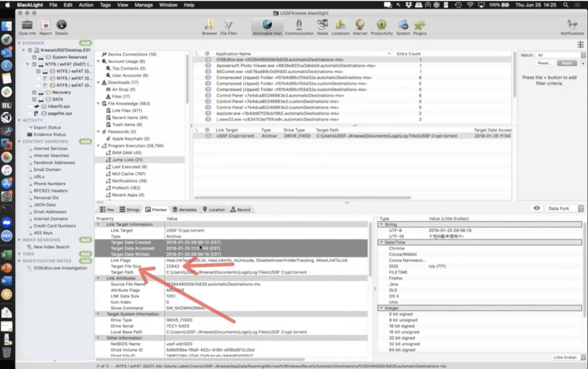
Task: Collapse the File Knowledge category
Action: point(99,103)
